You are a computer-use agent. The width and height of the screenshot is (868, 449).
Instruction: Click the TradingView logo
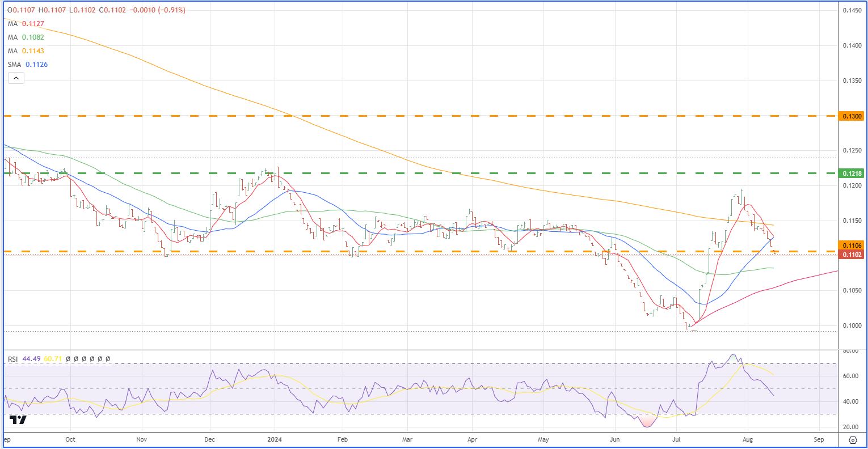pos(18,420)
